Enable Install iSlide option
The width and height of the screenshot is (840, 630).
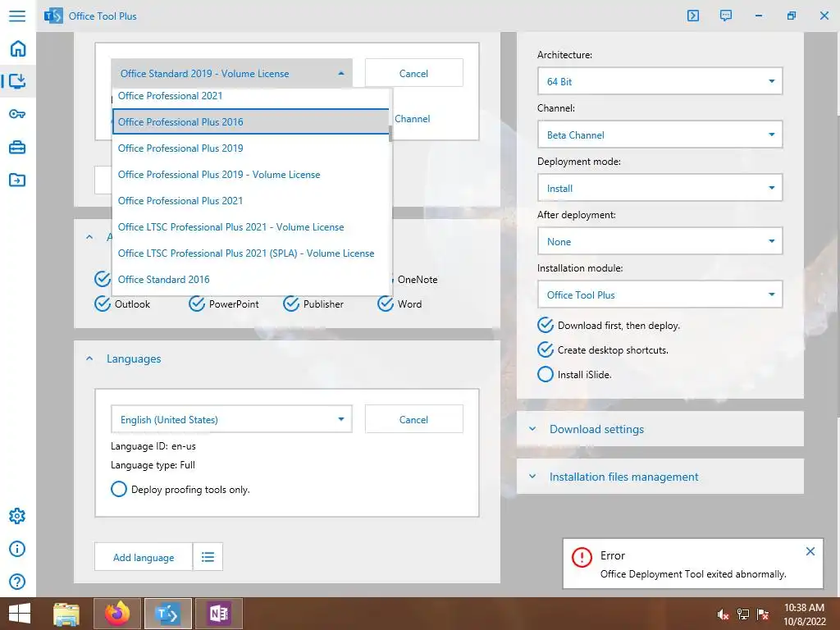point(546,374)
